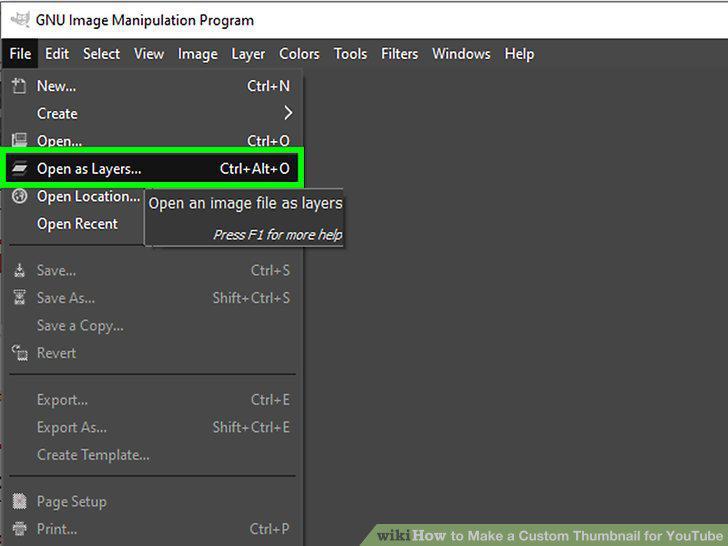Screen dimensions: 728x546
Task: Choose Open Recent in the File menu
Action: [x=75, y=224]
